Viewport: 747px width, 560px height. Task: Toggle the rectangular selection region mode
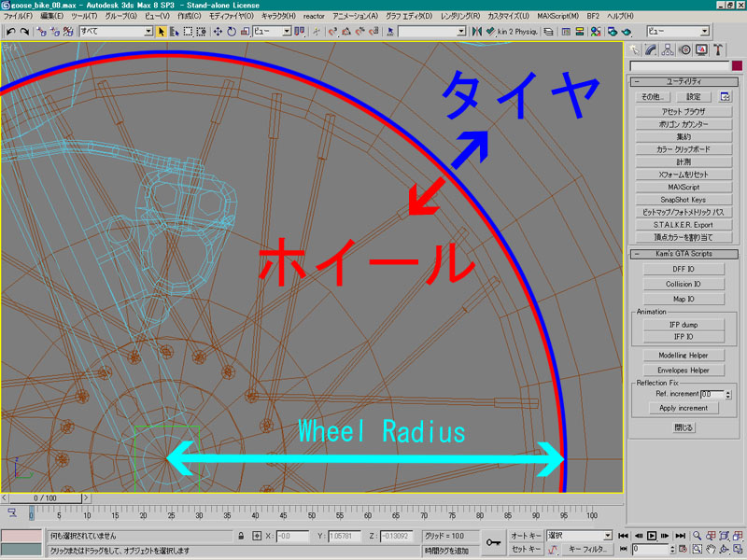tap(189, 32)
